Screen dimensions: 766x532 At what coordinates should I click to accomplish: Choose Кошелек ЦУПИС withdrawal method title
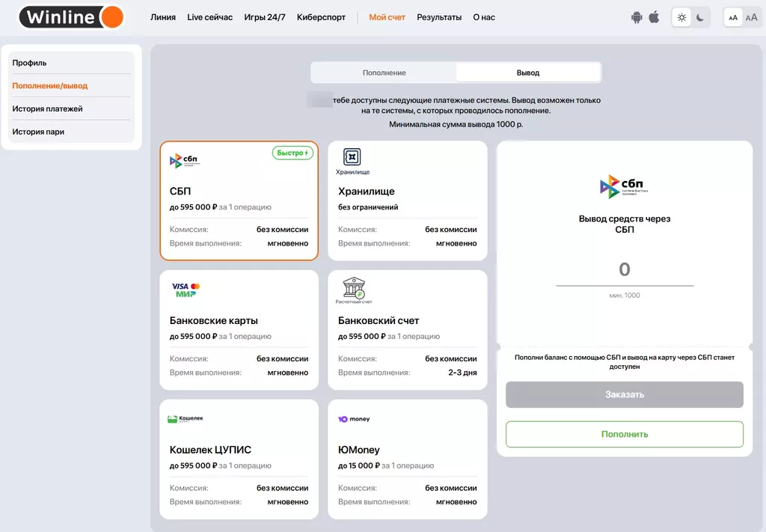click(210, 450)
